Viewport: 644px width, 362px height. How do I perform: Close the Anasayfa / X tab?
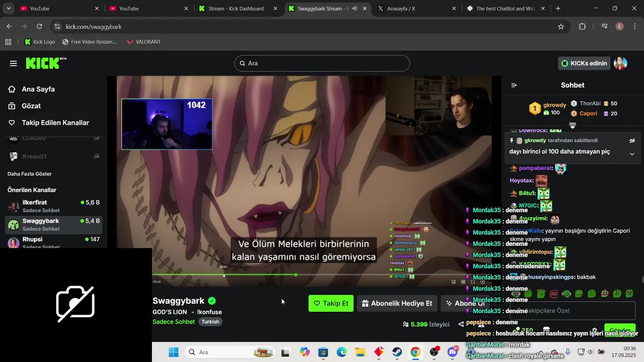click(x=454, y=9)
